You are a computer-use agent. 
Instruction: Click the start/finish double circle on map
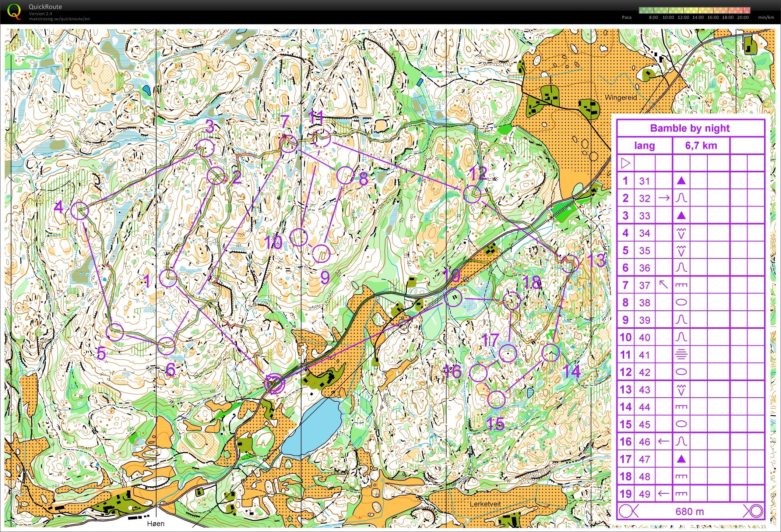[x=275, y=384]
